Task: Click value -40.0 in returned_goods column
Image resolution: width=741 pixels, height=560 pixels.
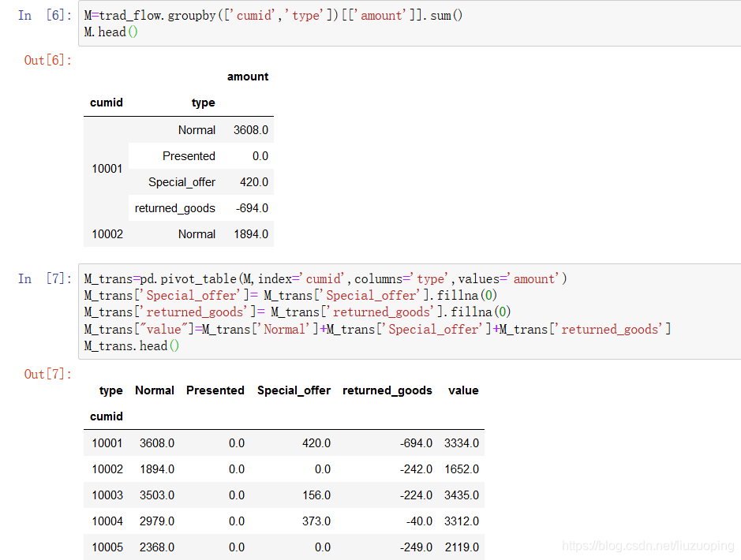Action: click(419, 521)
